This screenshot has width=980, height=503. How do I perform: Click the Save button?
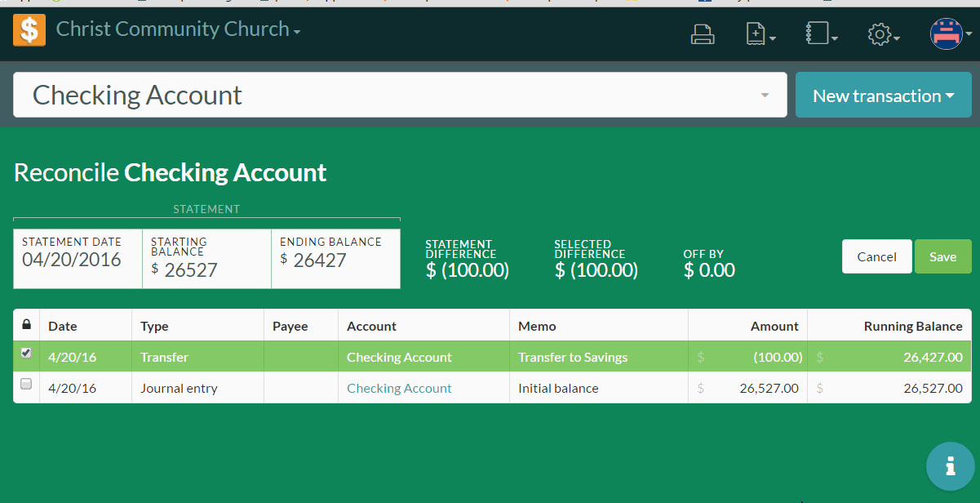click(942, 256)
